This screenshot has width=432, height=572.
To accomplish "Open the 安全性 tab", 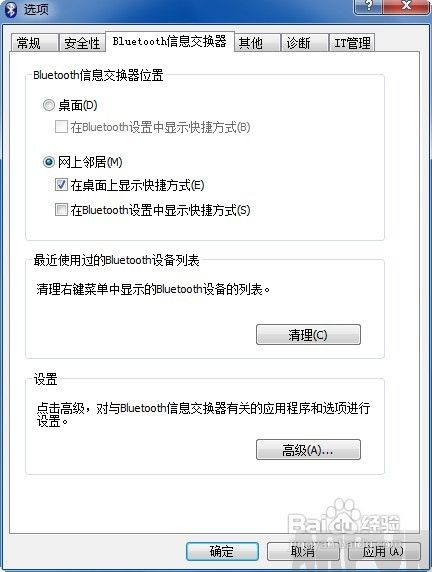I will coord(82,43).
